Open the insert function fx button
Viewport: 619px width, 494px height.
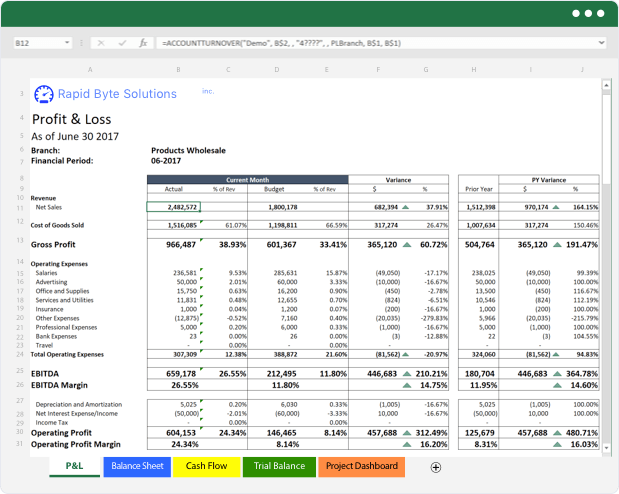point(143,44)
